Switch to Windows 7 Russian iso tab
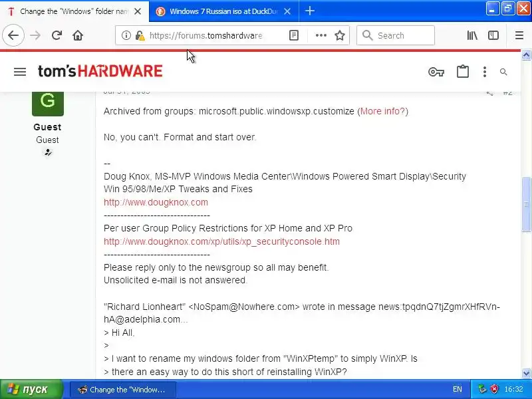Viewport: 532px width, 399px height. pos(223,11)
